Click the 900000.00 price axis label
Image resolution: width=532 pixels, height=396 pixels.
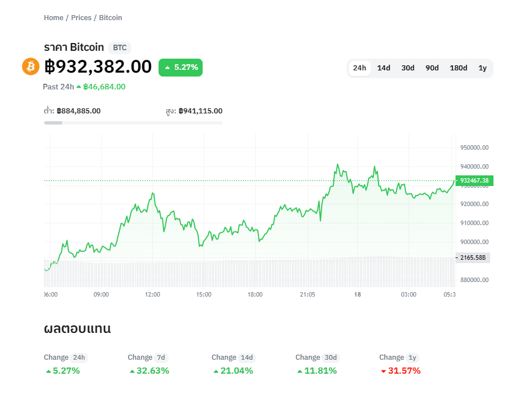coord(475,242)
